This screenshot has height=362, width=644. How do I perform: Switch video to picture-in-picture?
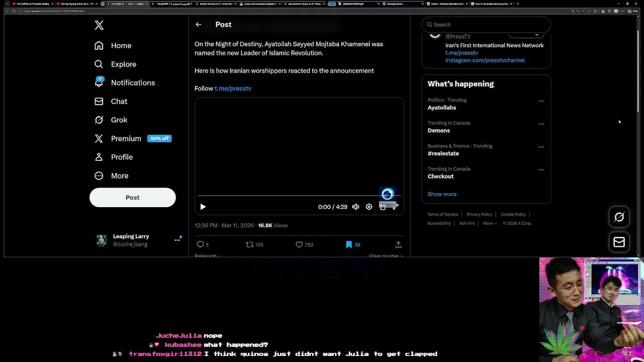tap(382, 207)
